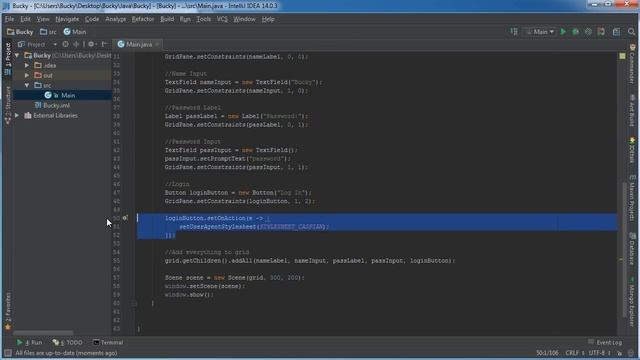The height and width of the screenshot is (360, 640).
Task: Open the Analyze menu
Action: click(x=116, y=19)
